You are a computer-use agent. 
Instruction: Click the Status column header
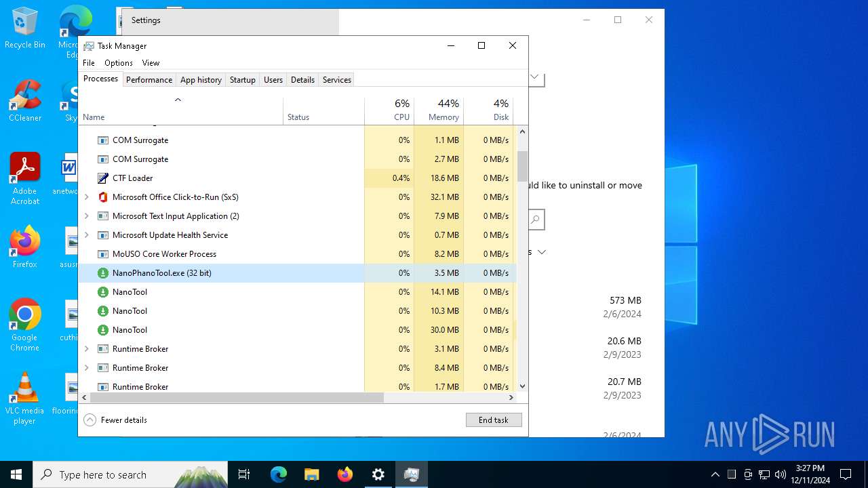[x=323, y=111]
